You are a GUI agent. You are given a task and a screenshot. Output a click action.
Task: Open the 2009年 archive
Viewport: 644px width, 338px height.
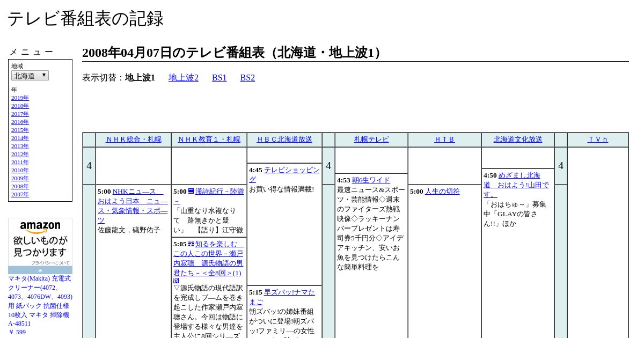coord(20,179)
